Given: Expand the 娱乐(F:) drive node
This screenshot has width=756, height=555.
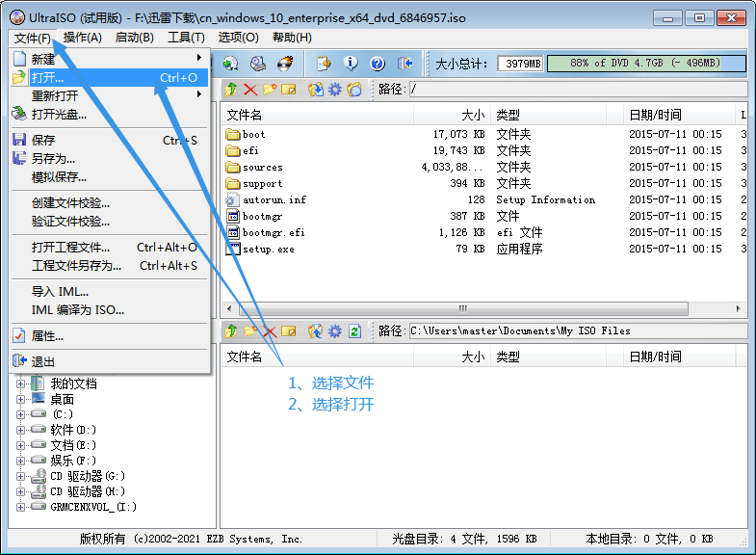Looking at the screenshot, I should click(x=20, y=461).
